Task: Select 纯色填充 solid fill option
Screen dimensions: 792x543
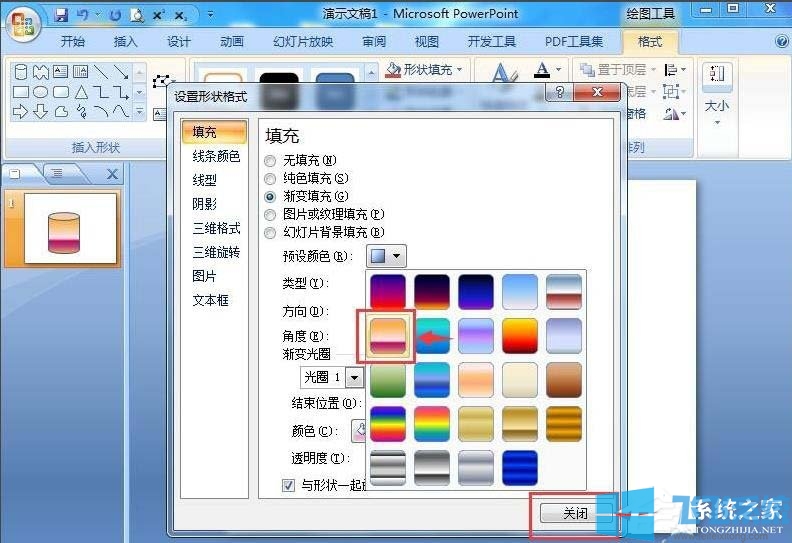Action: (x=270, y=178)
